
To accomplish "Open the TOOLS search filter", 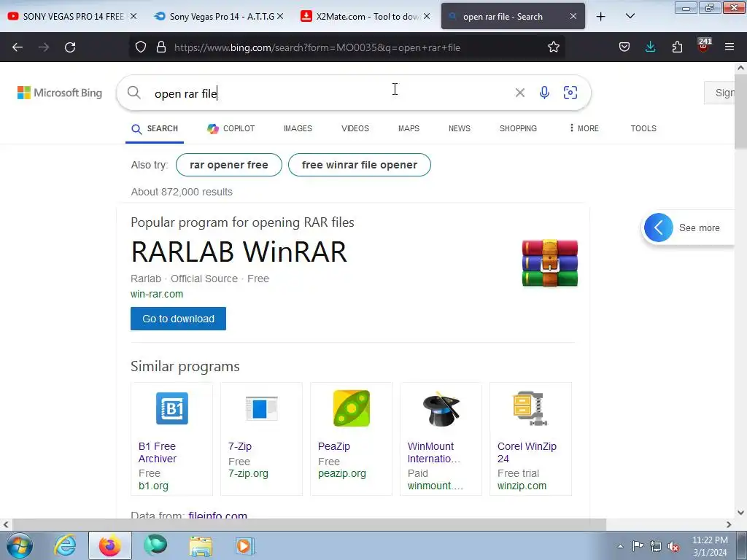I will click(643, 128).
